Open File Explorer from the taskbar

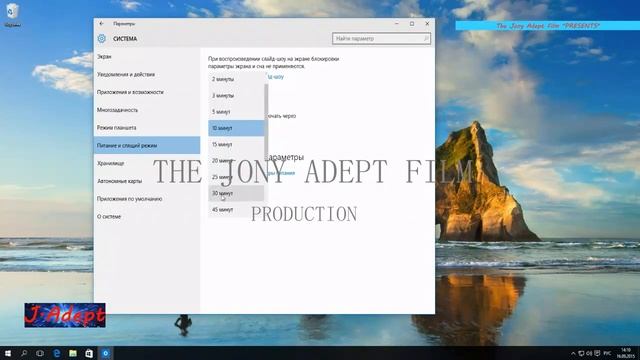tap(73, 353)
